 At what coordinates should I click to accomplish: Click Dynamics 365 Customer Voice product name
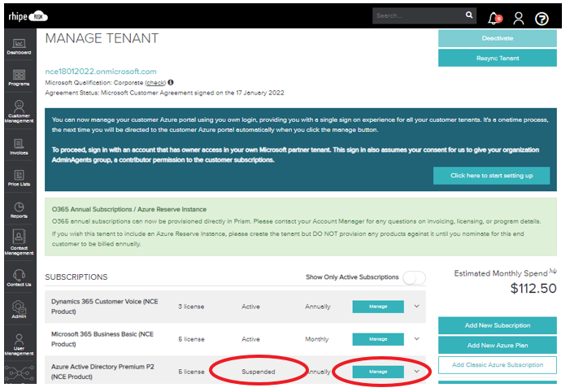click(x=105, y=307)
